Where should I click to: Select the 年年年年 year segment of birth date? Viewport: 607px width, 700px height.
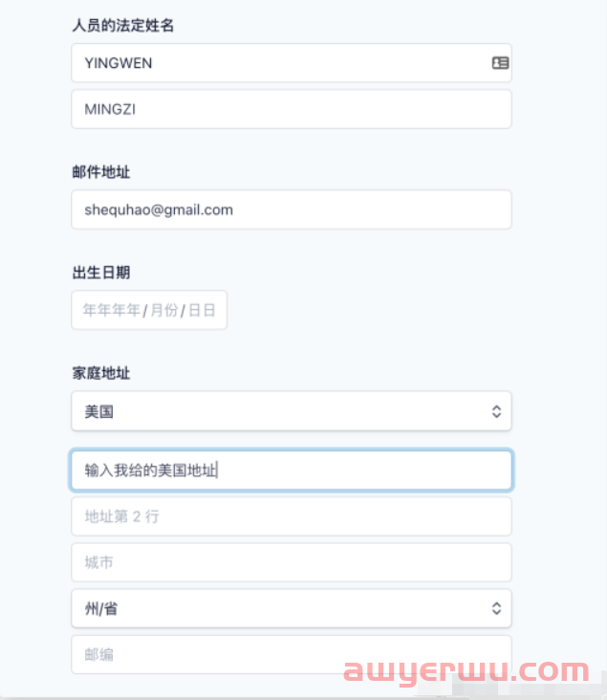(x=112, y=310)
